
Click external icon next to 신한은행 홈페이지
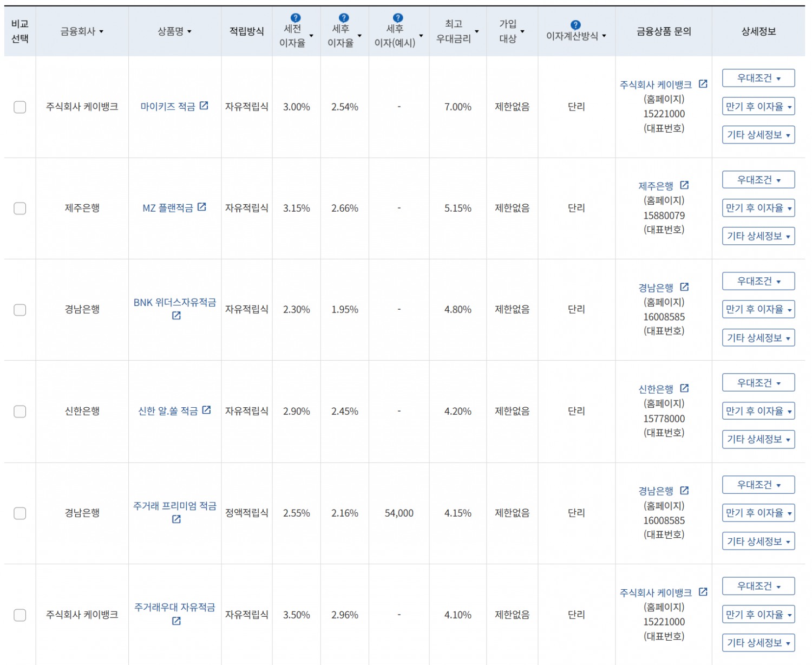pyautogui.click(x=684, y=388)
